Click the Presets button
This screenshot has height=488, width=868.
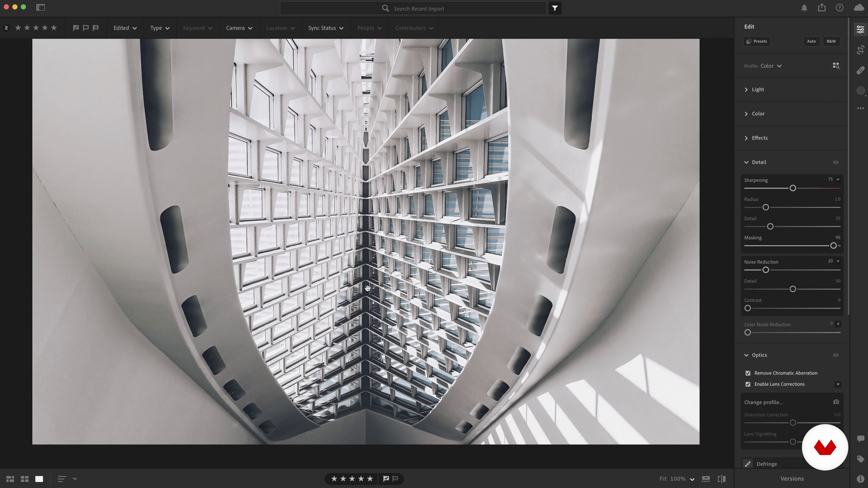tap(757, 41)
